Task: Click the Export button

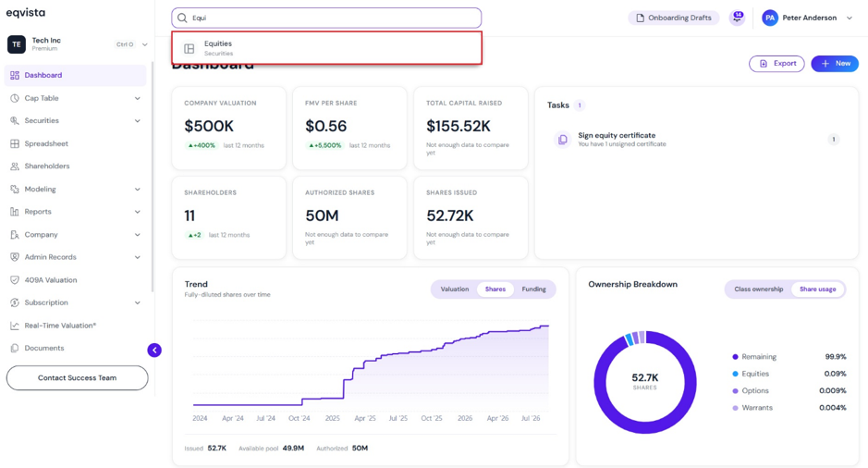Action: click(x=776, y=64)
